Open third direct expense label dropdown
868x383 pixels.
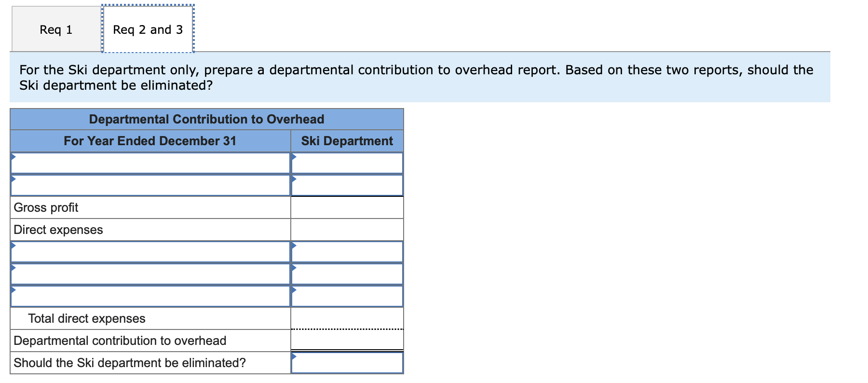pos(150,296)
